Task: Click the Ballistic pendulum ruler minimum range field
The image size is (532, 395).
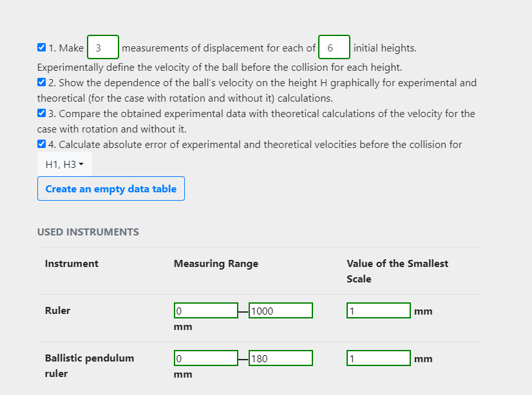Action: click(x=205, y=358)
